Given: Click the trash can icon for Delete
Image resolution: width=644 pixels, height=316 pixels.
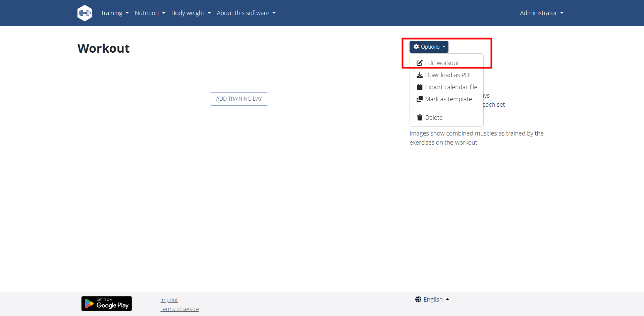Looking at the screenshot, I should (419, 118).
